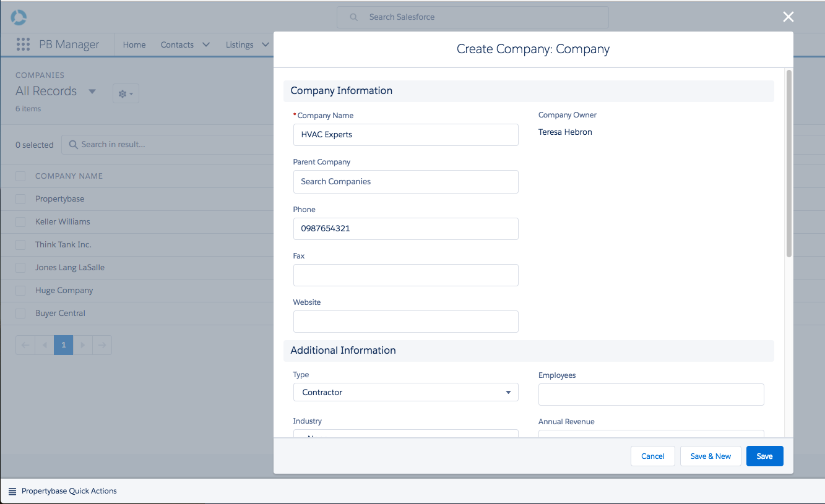Sort by the Company Name column header
The height and width of the screenshot is (504, 825).
click(x=69, y=176)
